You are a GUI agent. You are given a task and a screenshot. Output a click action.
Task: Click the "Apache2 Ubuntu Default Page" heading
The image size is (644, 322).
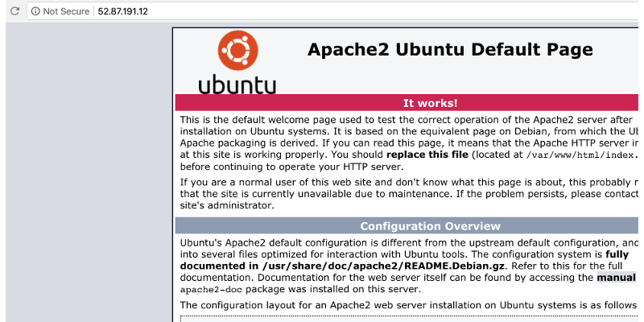450,50
